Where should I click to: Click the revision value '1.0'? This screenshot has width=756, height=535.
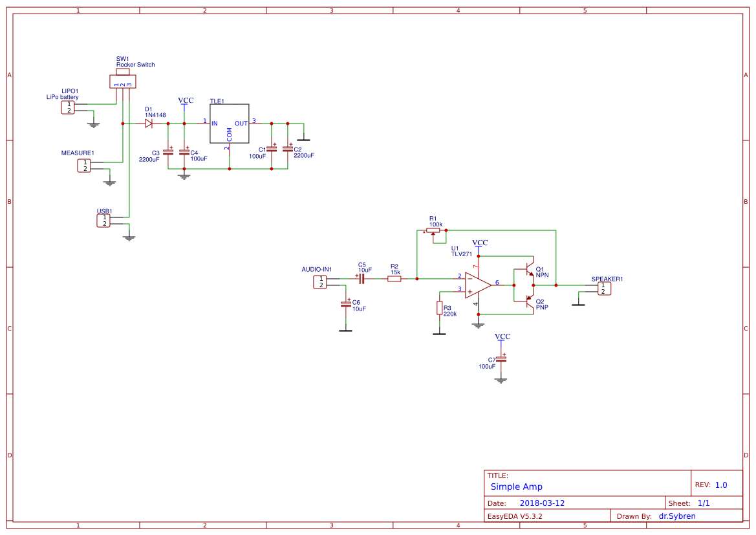[721, 485]
